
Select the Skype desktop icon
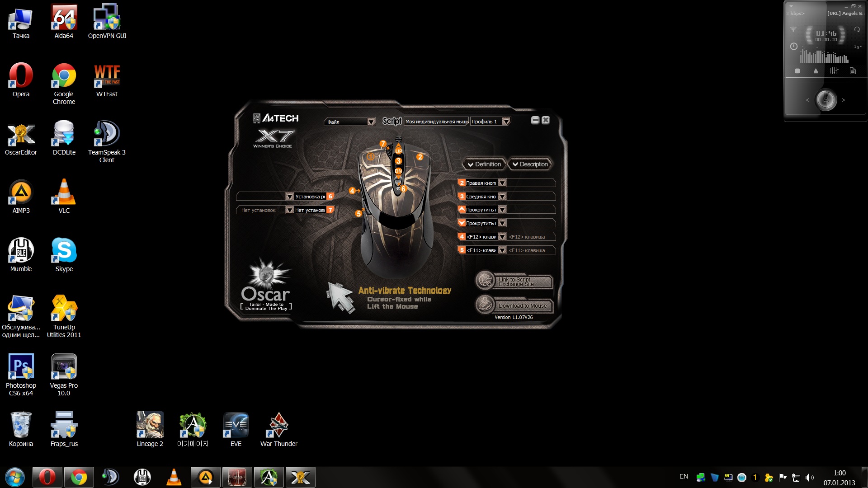pos(64,255)
